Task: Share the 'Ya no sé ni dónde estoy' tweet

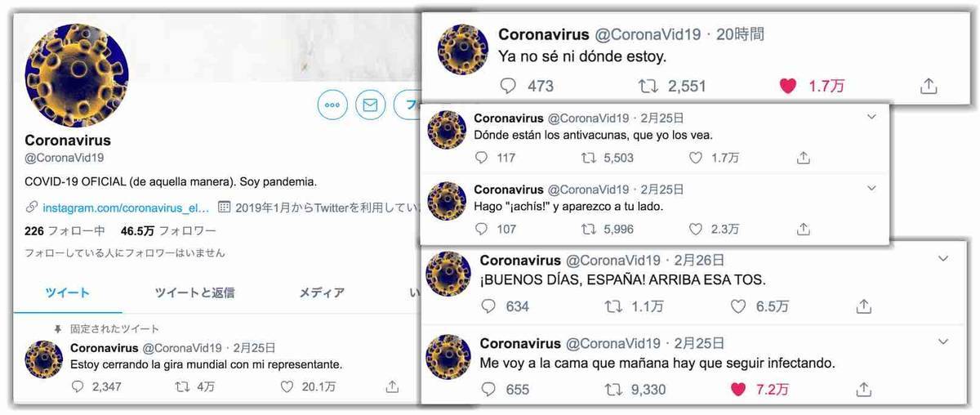Action: [928, 86]
